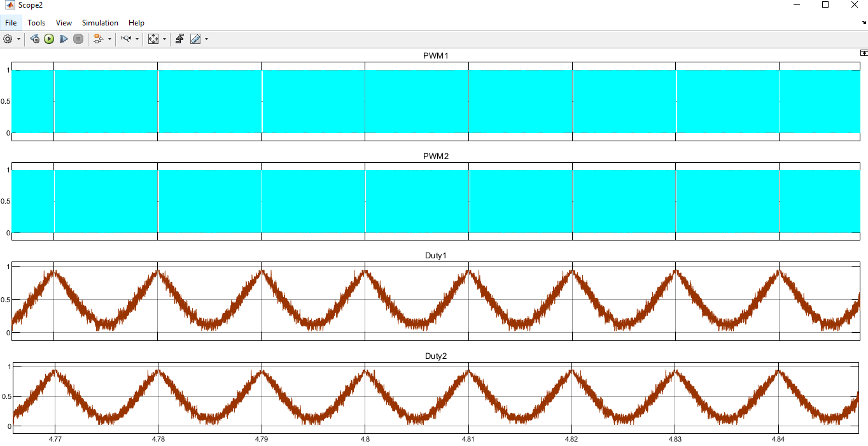Viewport: 868px width, 446px height.
Task: Expand the zoom tool dropdown arrow
Action: click(x=137, y=39)
